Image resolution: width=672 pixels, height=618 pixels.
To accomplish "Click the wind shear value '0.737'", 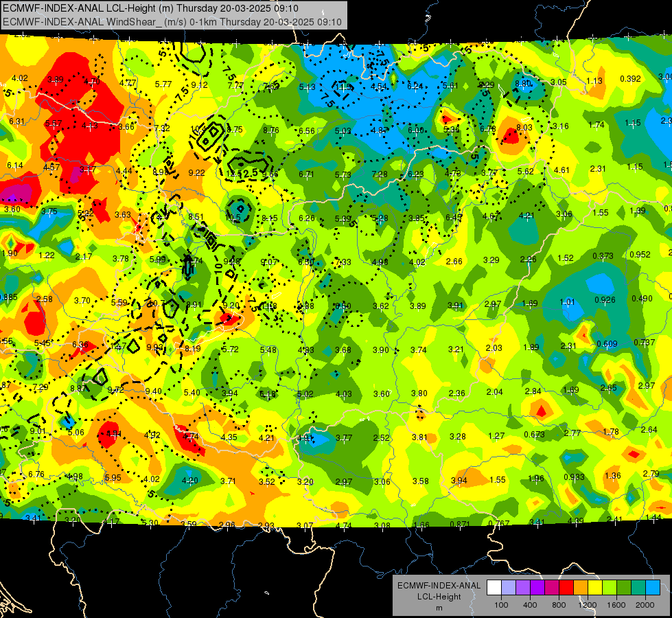I will (644, 342).
